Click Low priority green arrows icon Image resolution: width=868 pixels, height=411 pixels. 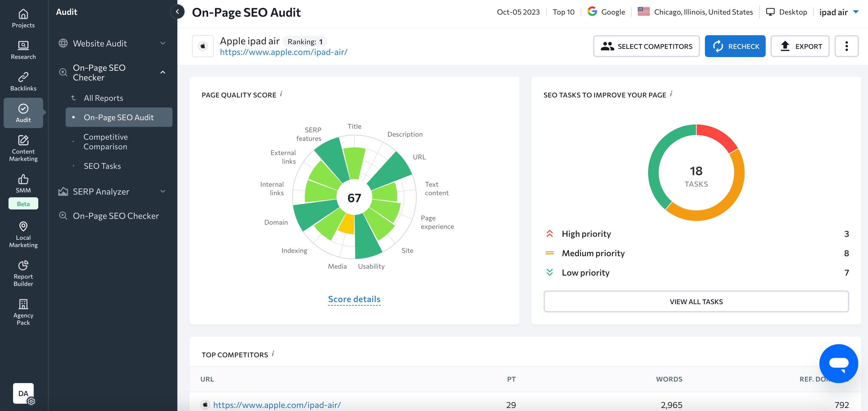[550, 273]
